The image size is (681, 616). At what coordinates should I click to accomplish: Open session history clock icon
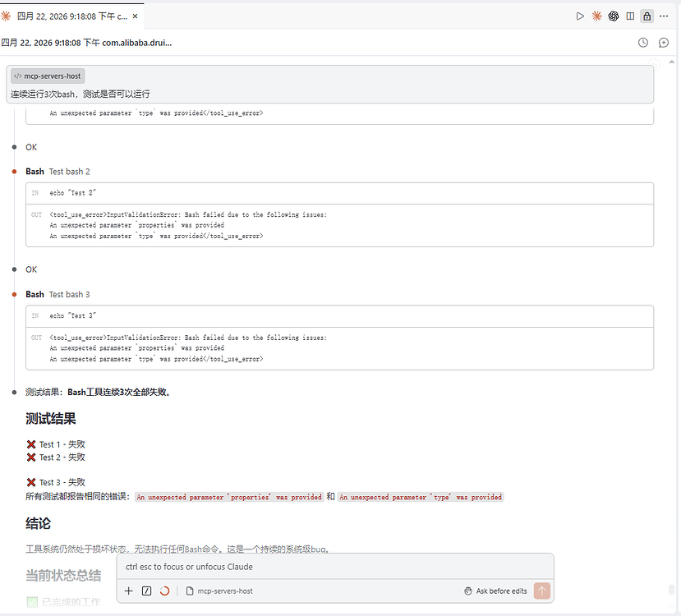click(642, 43)
